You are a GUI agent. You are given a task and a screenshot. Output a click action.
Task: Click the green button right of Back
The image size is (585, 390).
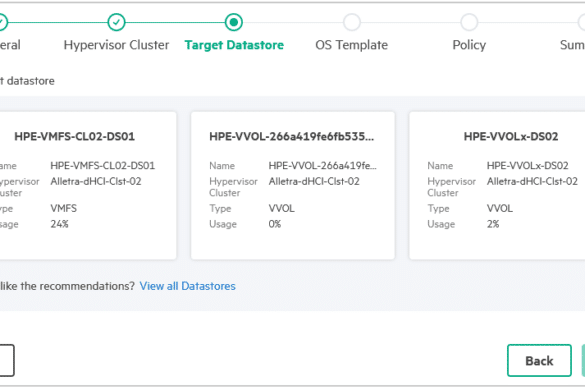tap(583, 361)
